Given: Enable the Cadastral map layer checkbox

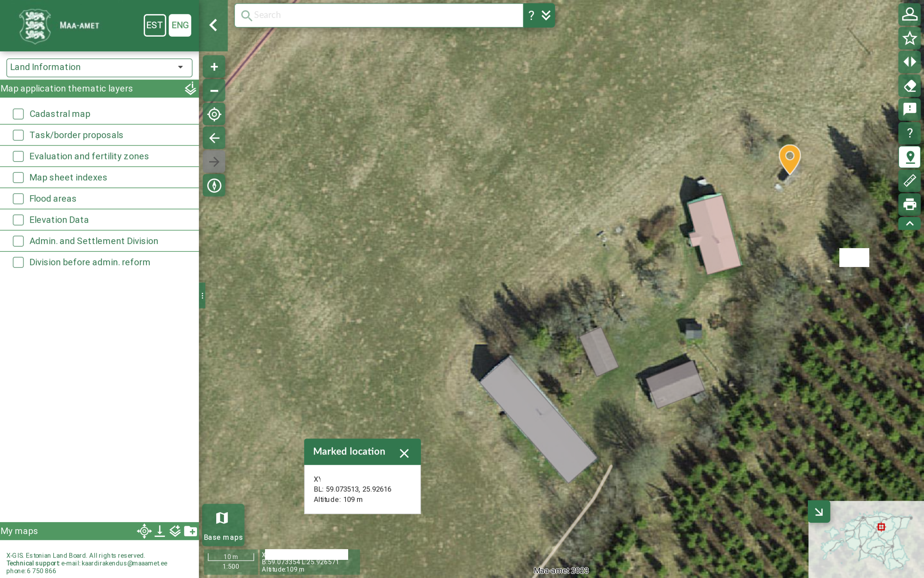Looking at the screenshot, I should (x=18, y=114).
